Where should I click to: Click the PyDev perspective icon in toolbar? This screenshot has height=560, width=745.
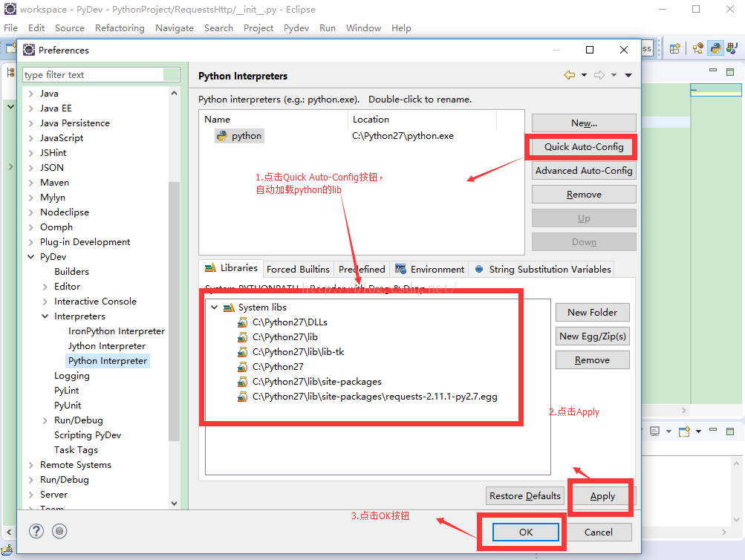click(715, 48)
